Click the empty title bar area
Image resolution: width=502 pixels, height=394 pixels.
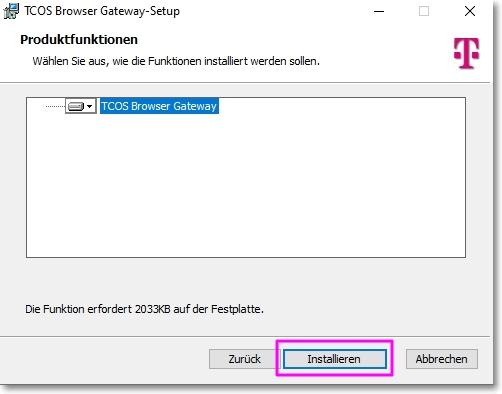pos(273,11)
